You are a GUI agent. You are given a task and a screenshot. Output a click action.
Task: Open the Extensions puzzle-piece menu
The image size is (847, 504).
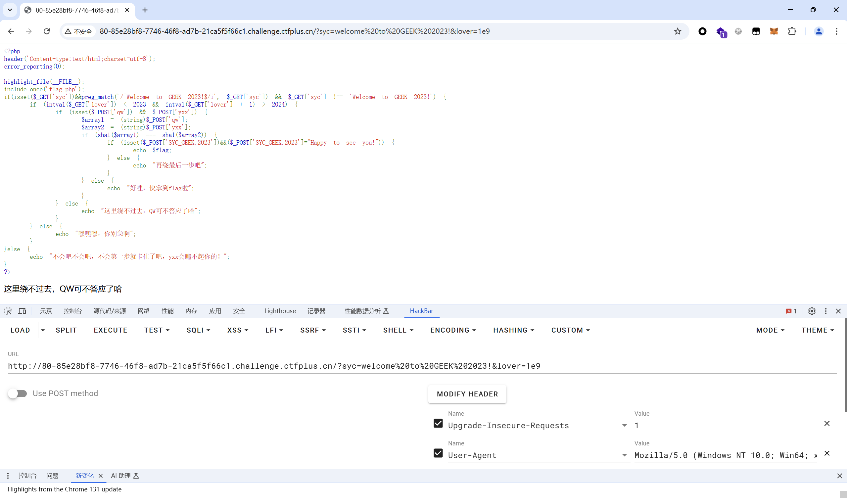pos(792,31)
